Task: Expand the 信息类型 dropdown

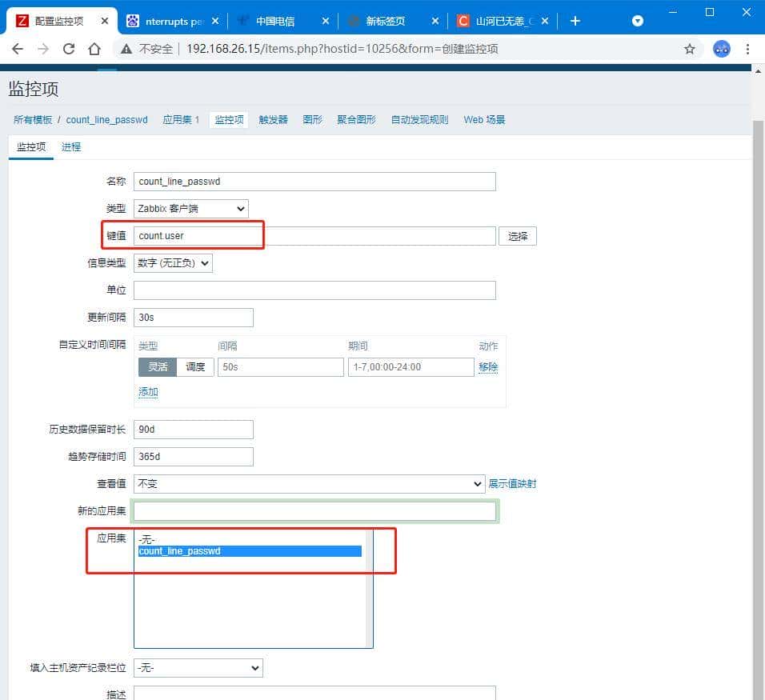Action: tap(173, 262)
